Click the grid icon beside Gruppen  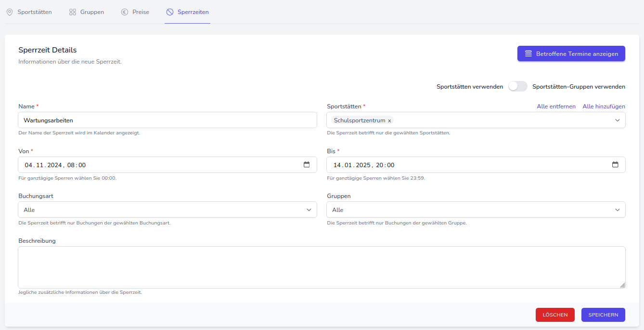[x=73, y=12]
